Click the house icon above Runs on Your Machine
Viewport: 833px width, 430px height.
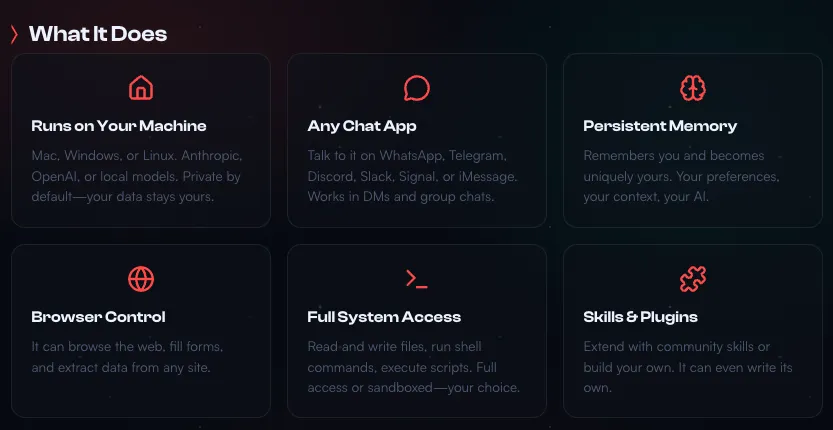(141, 88)
